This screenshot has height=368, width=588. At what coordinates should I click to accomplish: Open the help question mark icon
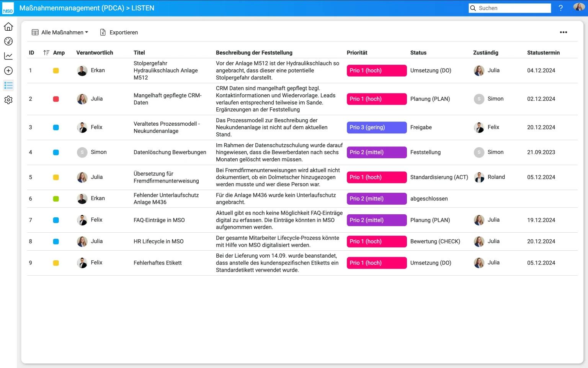tap(560, 8)
